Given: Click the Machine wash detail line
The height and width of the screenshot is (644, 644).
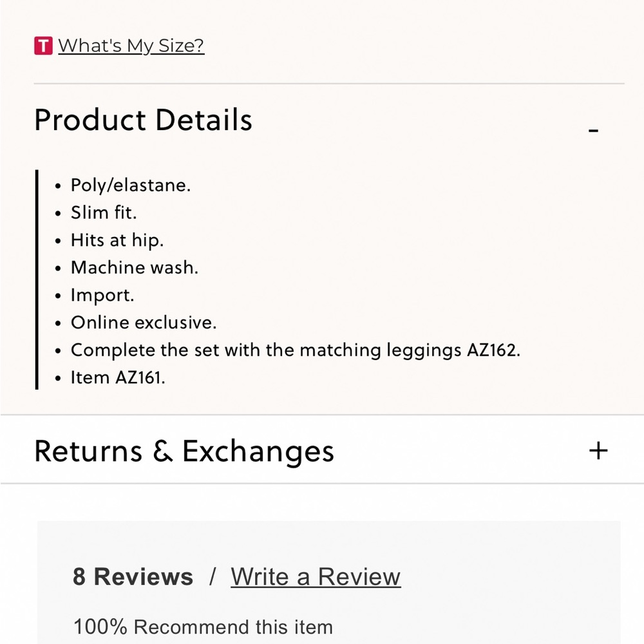Looking at the screenshot, I should point(135,267).
